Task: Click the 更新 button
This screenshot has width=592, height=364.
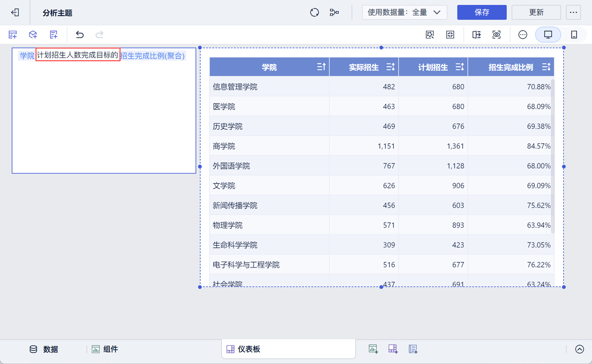Action: (536, 12)
